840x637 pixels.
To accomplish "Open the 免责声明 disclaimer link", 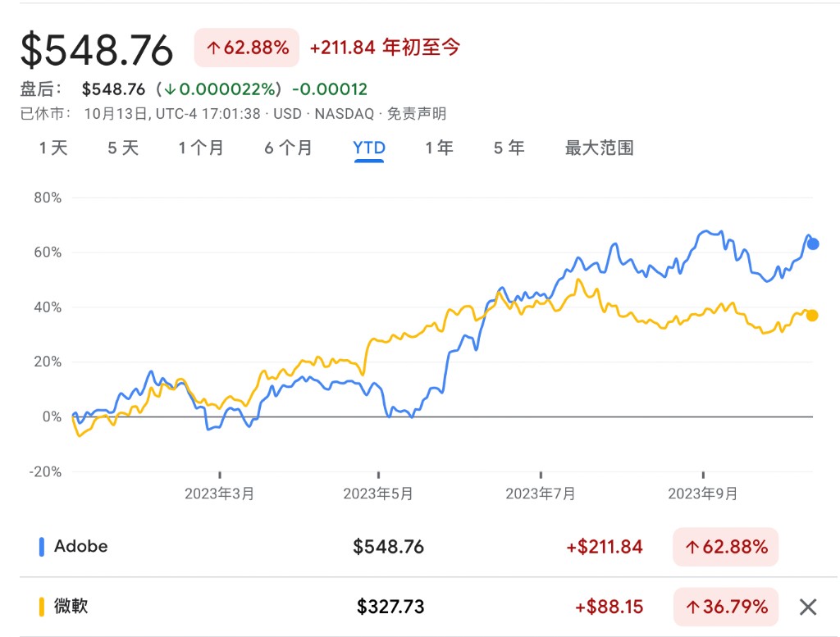I will pyautogui.click(x=417, y=114).
